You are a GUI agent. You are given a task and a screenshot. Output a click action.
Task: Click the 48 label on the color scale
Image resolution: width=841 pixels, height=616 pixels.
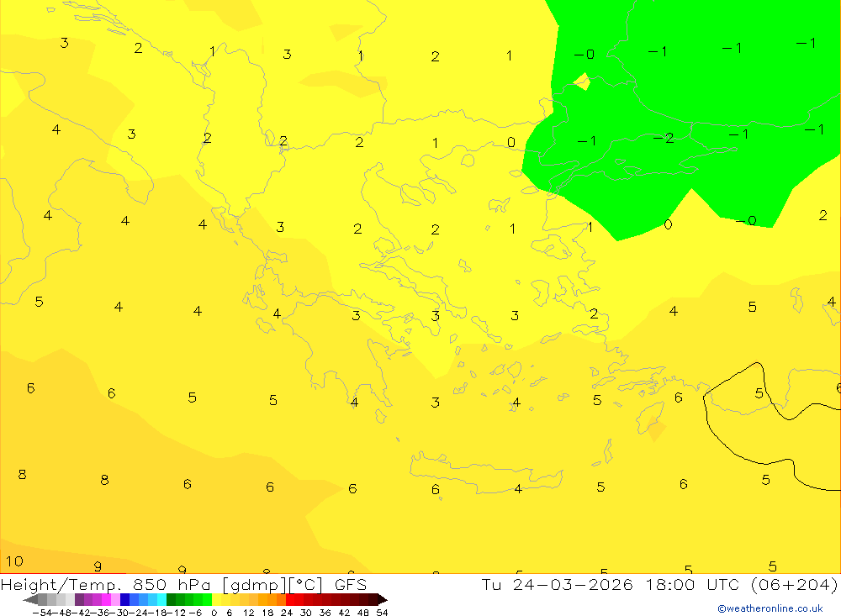[363, 613]
